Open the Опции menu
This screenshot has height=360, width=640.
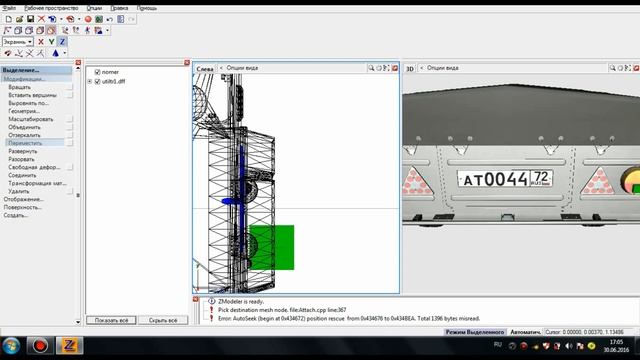point(94,8)
